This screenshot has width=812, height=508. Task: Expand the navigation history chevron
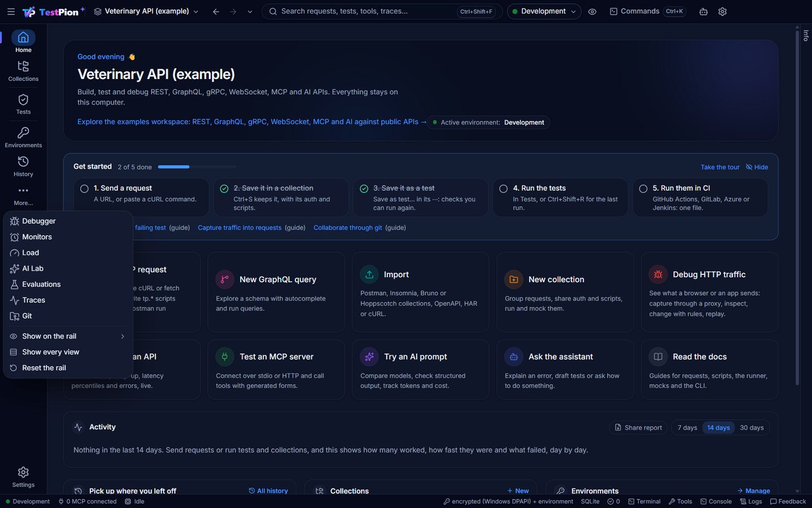(x=250, y=11)
